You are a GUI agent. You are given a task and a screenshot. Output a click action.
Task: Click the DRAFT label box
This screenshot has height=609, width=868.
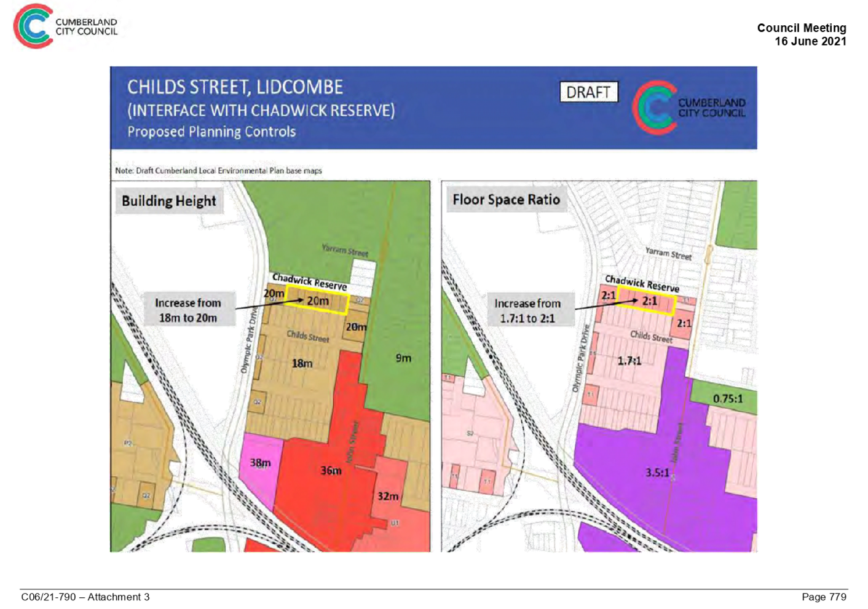(x=588, y=92)
